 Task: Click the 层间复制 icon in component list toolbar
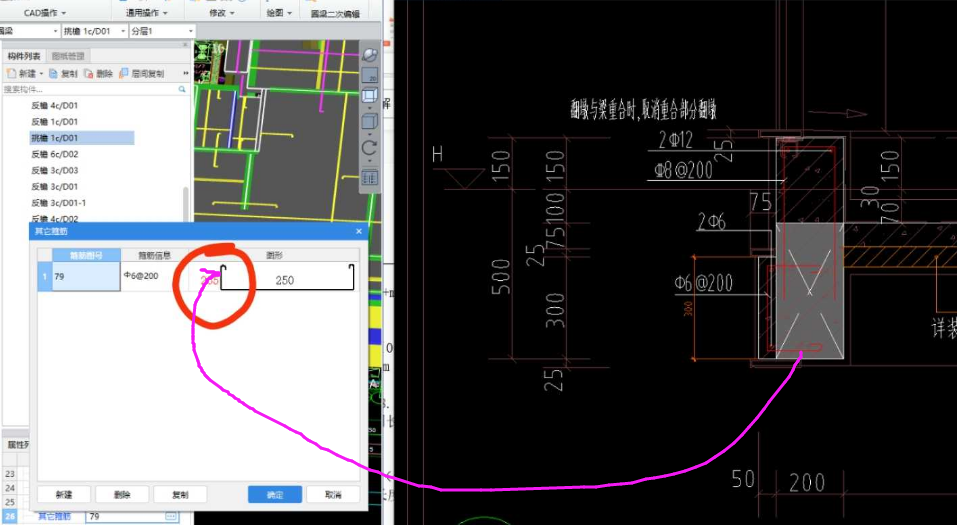coord(123,73)
